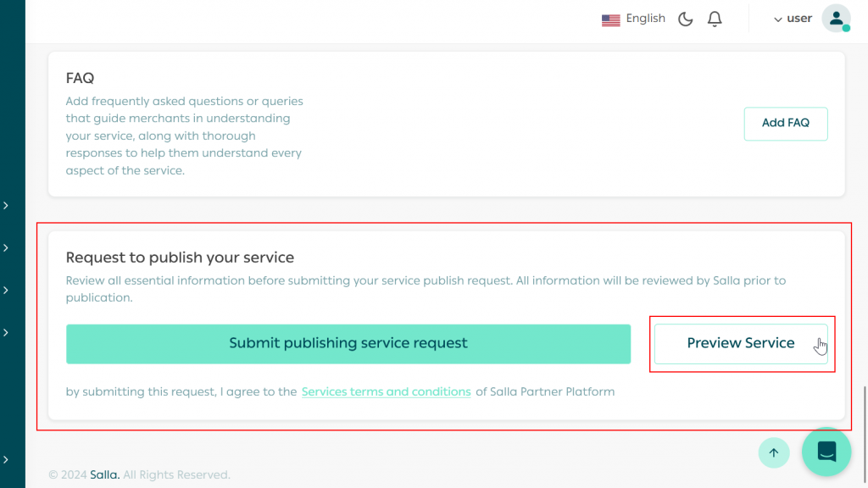Expand the first sidebar chevron
The width and height of the screenshot is (868, 488).
click(6, 205)
